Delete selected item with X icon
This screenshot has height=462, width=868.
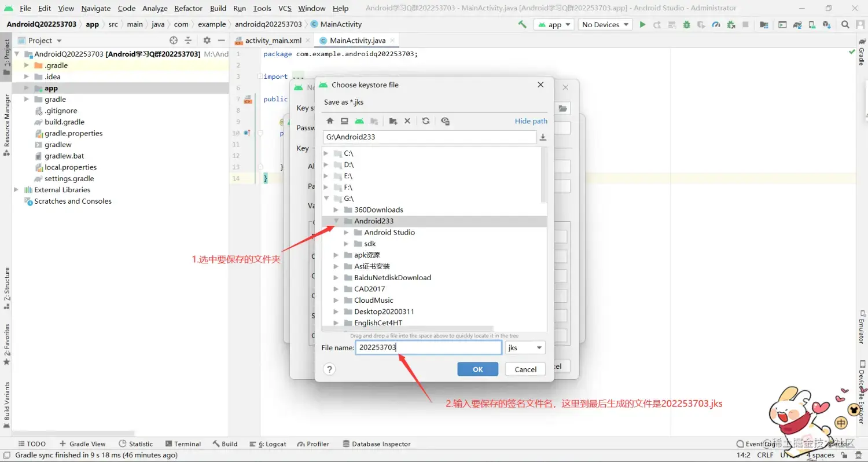[x=407, y=121]
